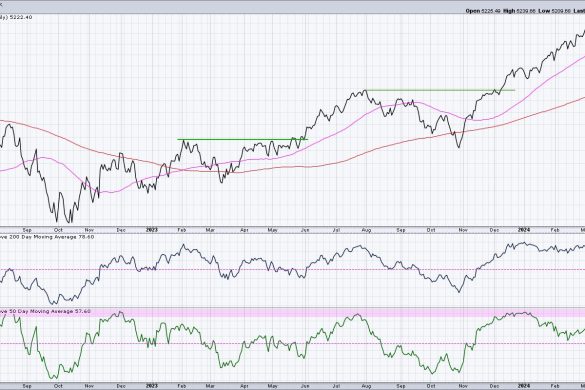Select the Apr label on main chart axis

tap(244, 230)
